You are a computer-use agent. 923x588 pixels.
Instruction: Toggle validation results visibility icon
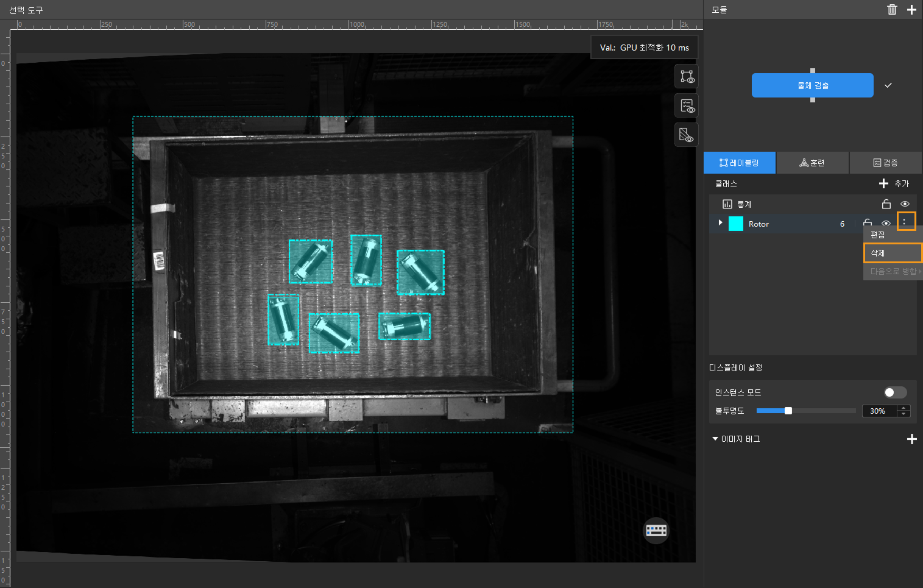click(687, 106)
